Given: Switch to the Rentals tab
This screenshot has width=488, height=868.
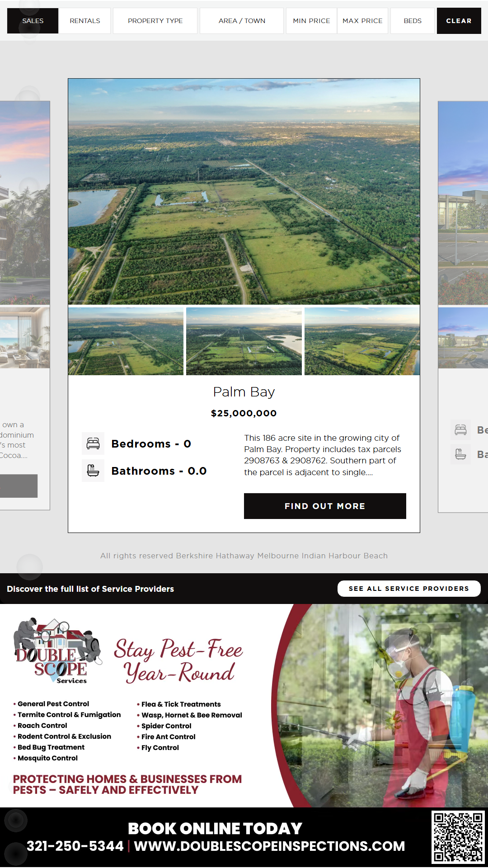Looking at the screenshot, I should [85, 21].
